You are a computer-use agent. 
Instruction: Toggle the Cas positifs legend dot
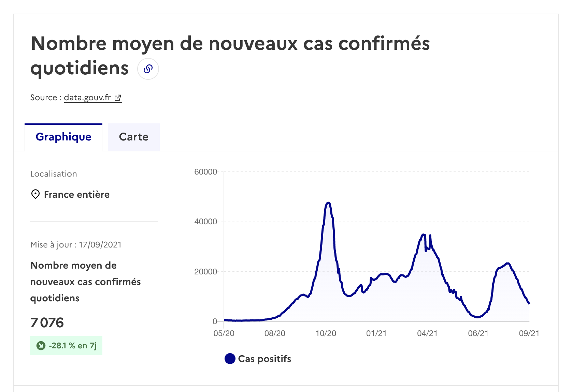230,359
